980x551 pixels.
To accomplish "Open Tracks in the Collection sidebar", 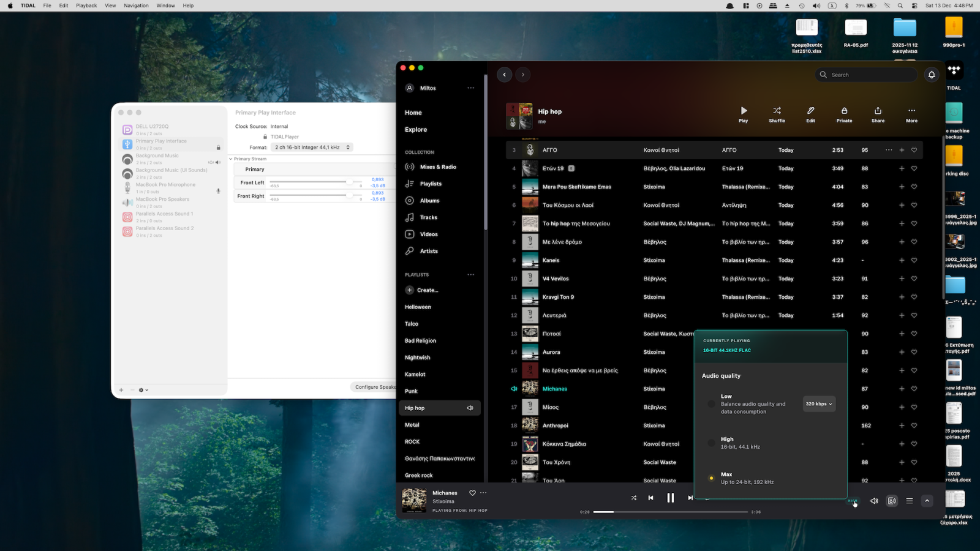I will [428, 217].
